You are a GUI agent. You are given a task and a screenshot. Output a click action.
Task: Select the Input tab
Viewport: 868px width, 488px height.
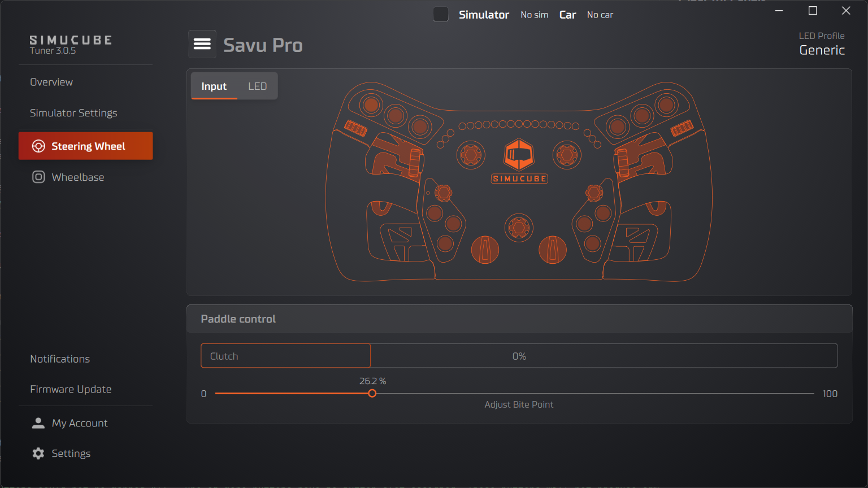coord(214,86)
